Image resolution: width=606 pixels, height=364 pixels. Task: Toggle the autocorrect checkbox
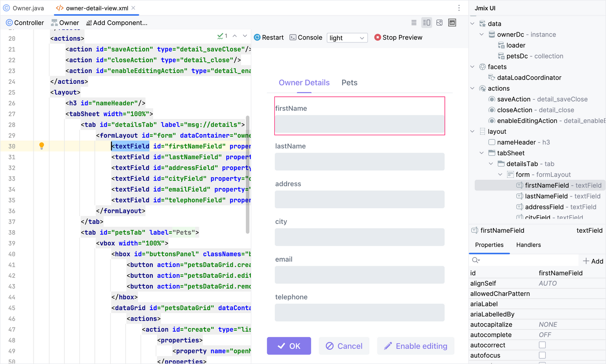pyautogui.click(x=542, y=345)
